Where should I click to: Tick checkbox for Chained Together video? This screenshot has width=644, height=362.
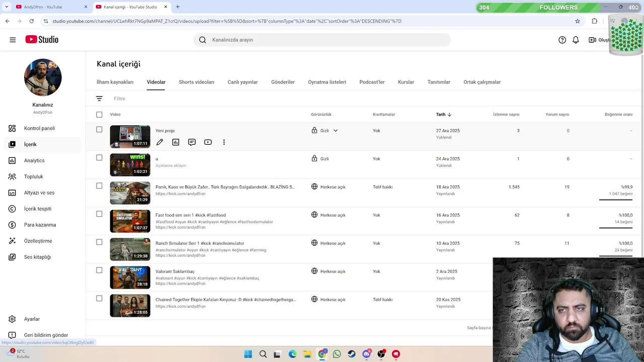click(99, 299)
